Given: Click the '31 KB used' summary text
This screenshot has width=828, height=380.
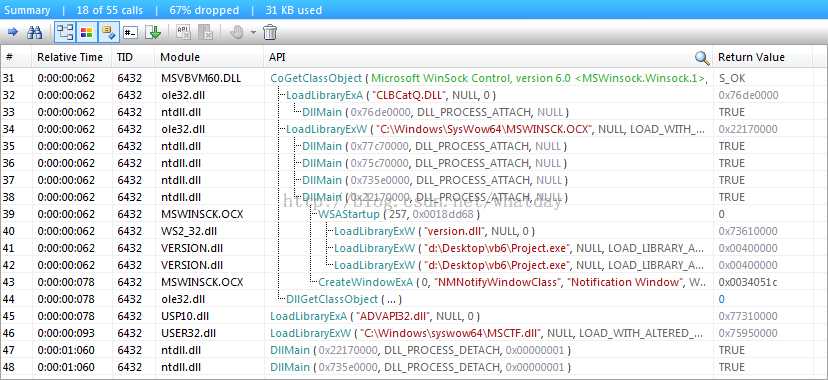Looking at the screenshot, I should 293,10.
